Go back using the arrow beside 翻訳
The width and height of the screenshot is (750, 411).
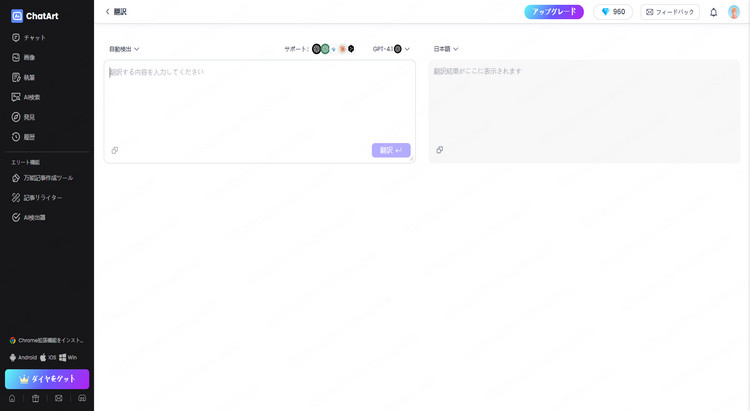tap(108, 11)
